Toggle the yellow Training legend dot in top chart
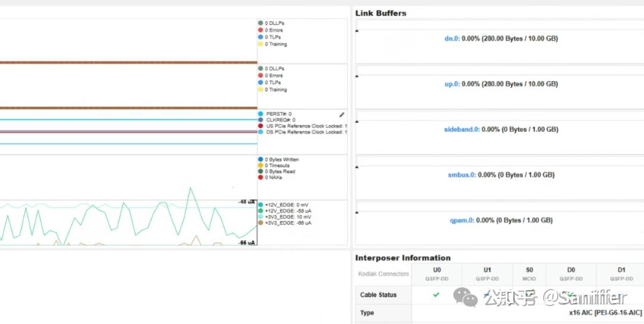644x324 pixels. tap(261, 44)
